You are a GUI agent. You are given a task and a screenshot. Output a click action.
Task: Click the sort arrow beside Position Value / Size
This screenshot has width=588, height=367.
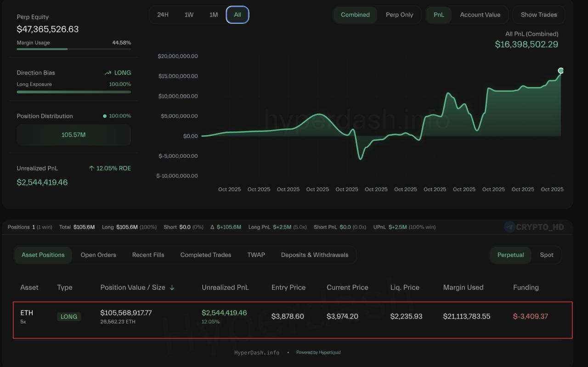coord(172,287)
